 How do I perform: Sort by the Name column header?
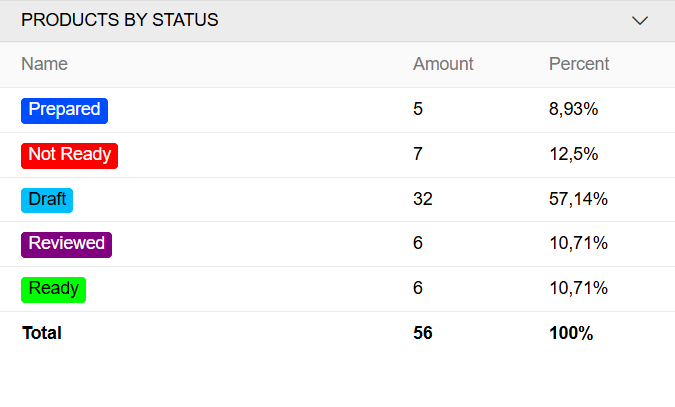coord(44,64)
